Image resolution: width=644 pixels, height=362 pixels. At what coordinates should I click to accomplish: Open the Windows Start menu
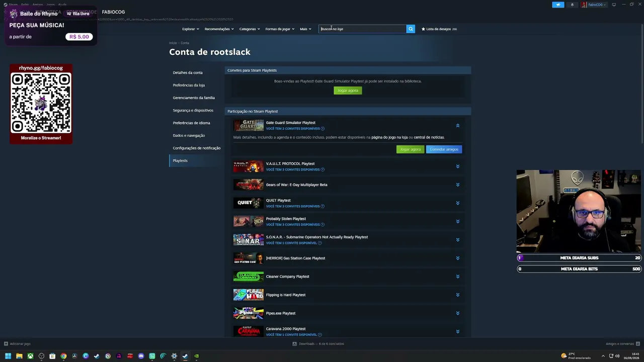(8, 356)
